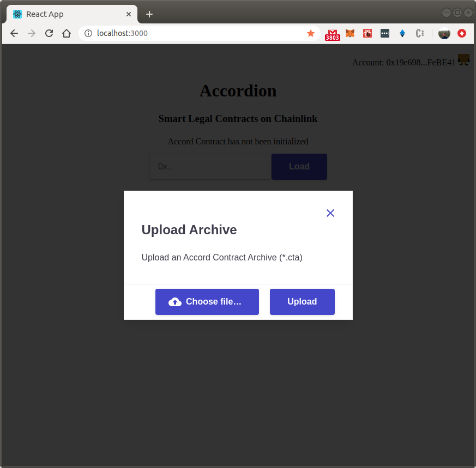Viewport: 476px width, 468px height.
Task: Close the Upload Archive dialog
Action: tap(330, 213)
